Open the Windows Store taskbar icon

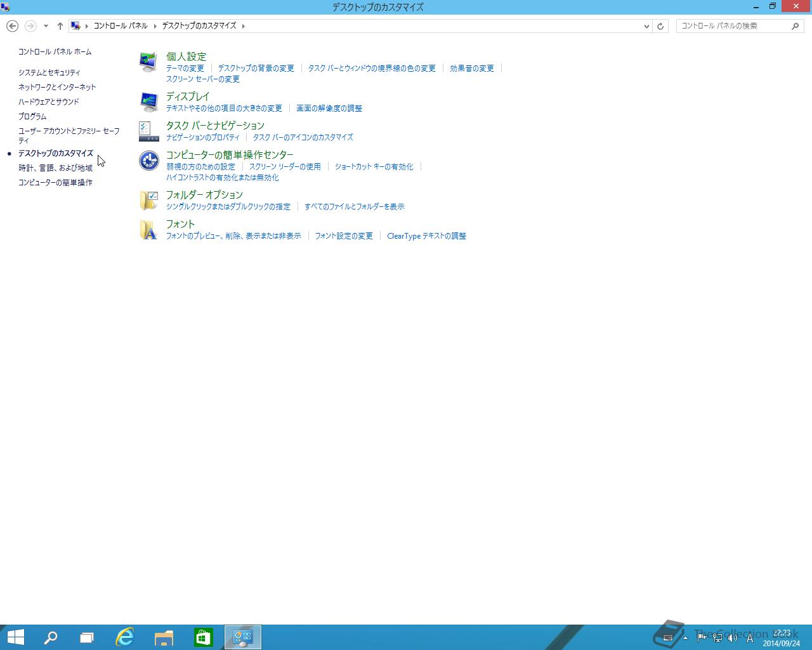[x=204, y=637]
